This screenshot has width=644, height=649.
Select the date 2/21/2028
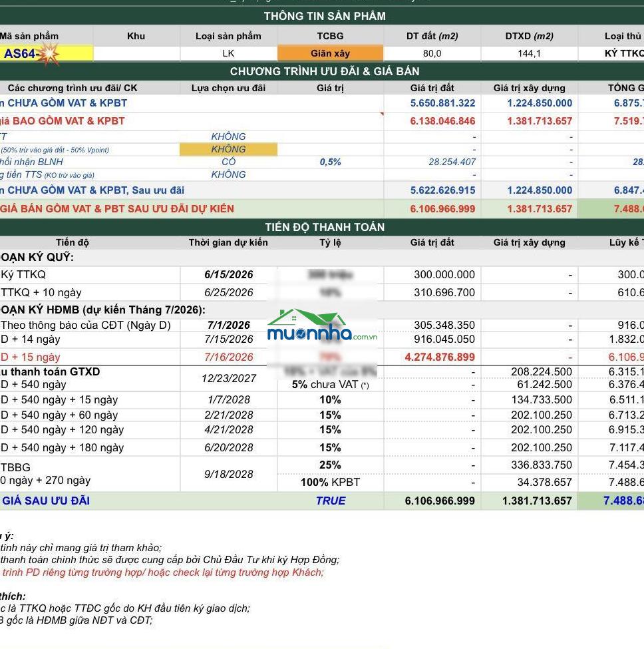(x=228, y=415)
